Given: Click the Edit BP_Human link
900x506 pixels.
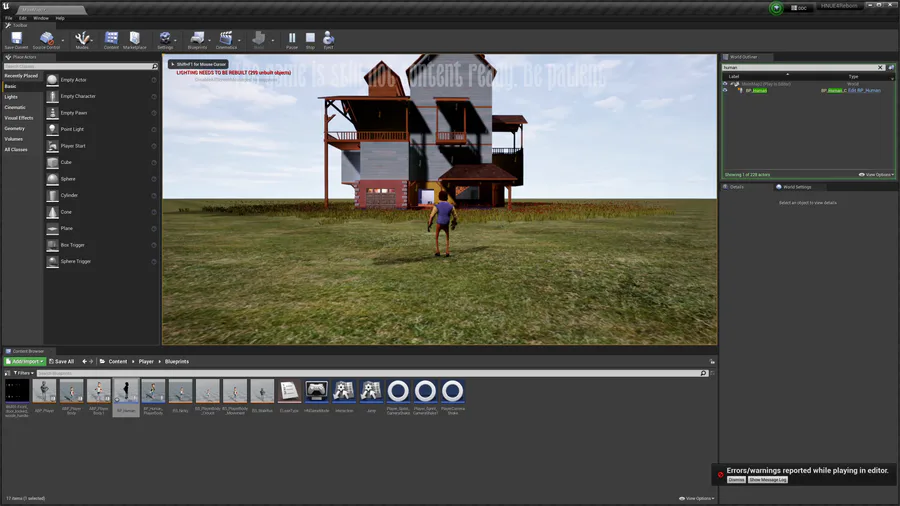Looking at the screenshot, I should click(x=864, y=90).
